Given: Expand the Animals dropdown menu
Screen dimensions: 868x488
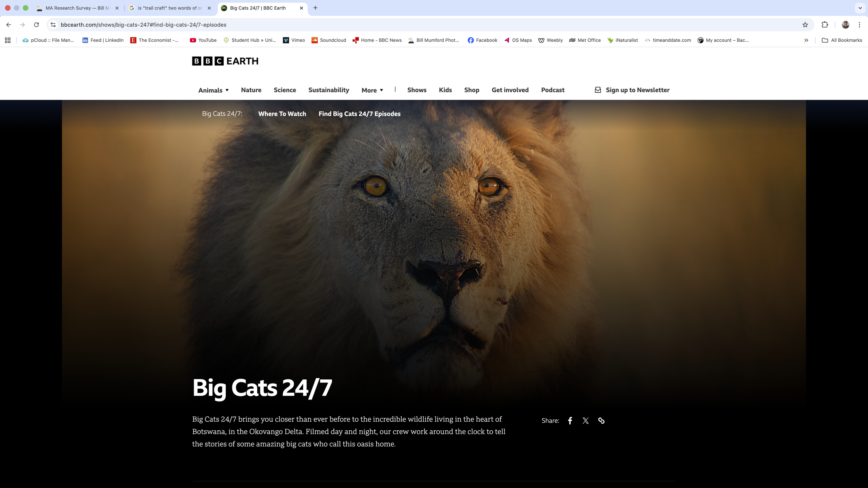Looking at the screenshot, I should point(213,90).
